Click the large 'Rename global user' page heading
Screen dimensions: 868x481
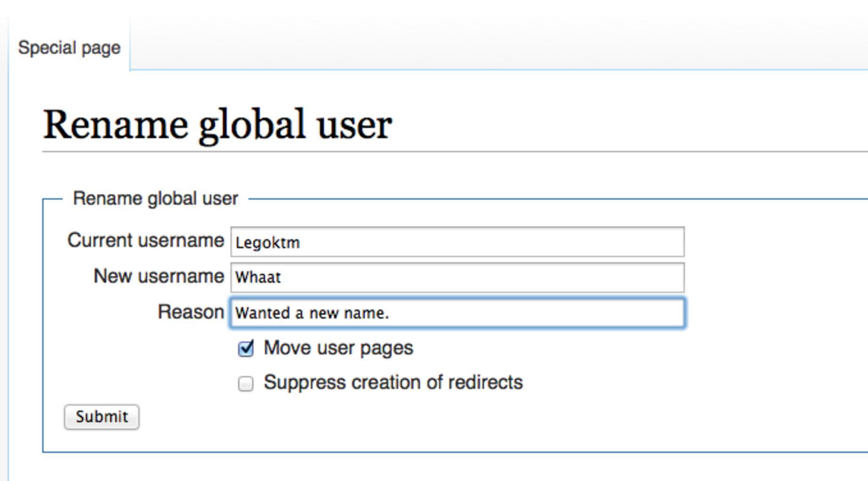tap(217, 125)
